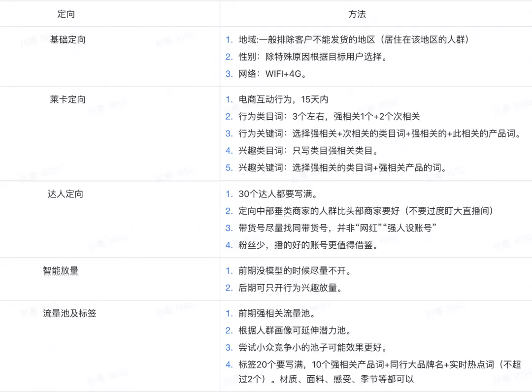Select the 智能放量 row label
This screenshot has width=532, height=392.
[x=61, y=270]
